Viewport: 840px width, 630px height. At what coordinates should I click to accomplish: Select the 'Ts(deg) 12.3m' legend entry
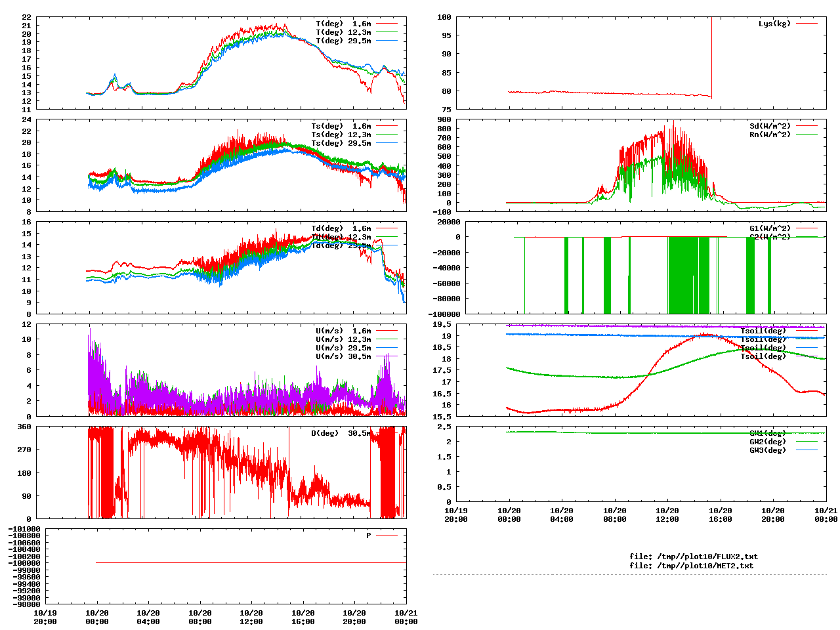(x=341, y=135)
